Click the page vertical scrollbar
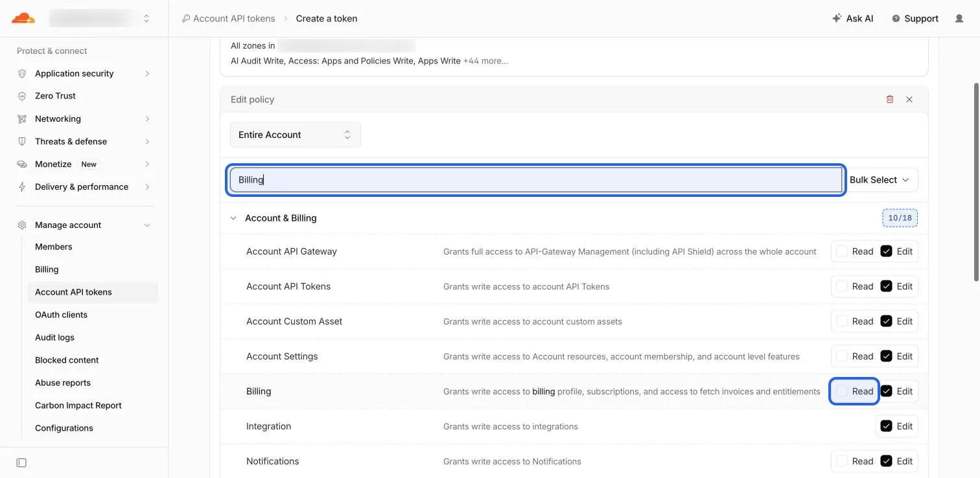 [x=977, y=181]
